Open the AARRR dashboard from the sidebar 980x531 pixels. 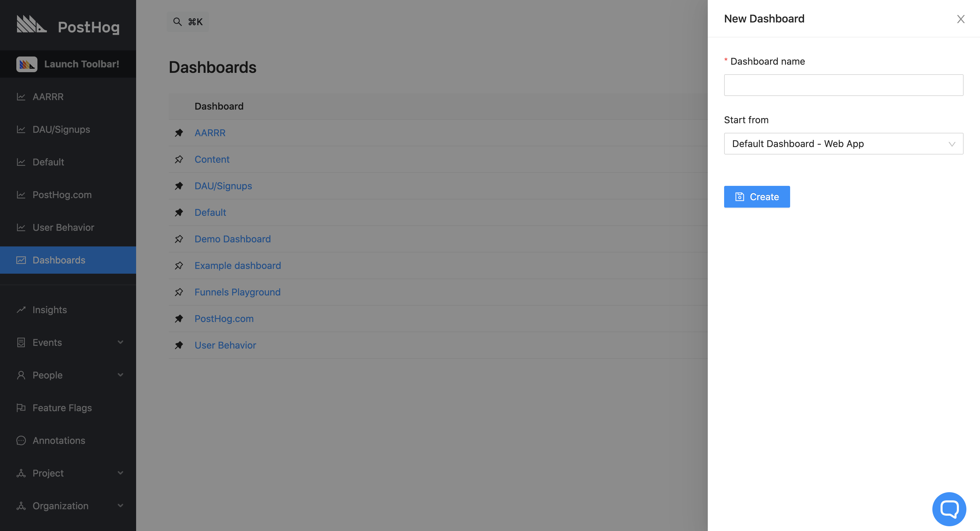48,97
